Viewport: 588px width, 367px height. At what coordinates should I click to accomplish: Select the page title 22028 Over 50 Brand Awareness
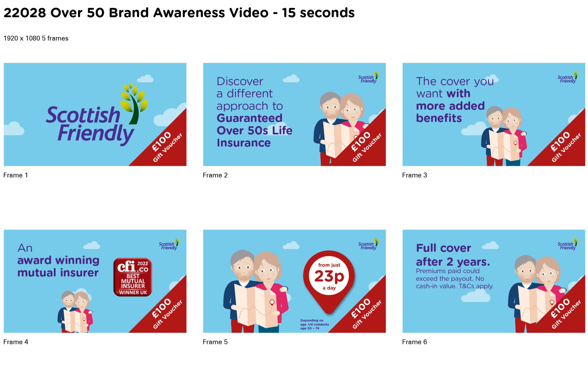(179, 13)
